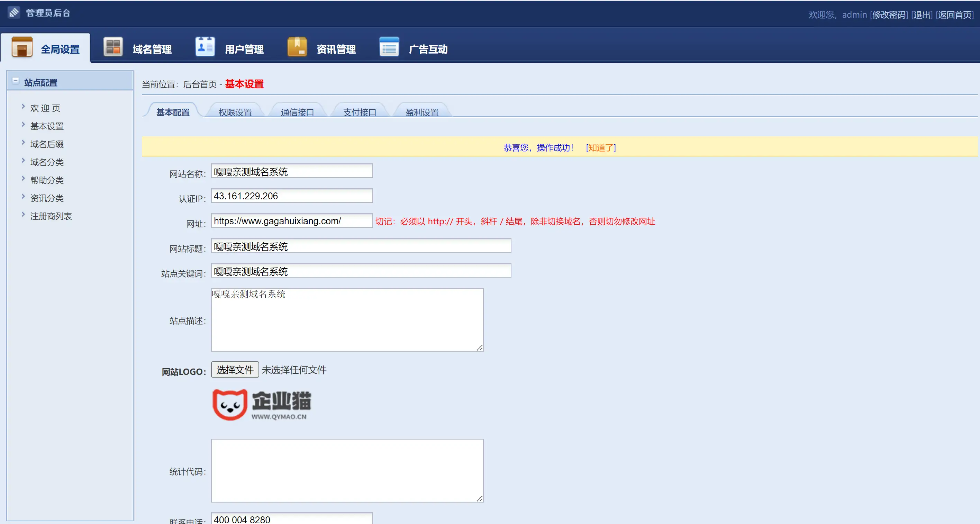Open the 通信接口 tab

tap(297, 111)
